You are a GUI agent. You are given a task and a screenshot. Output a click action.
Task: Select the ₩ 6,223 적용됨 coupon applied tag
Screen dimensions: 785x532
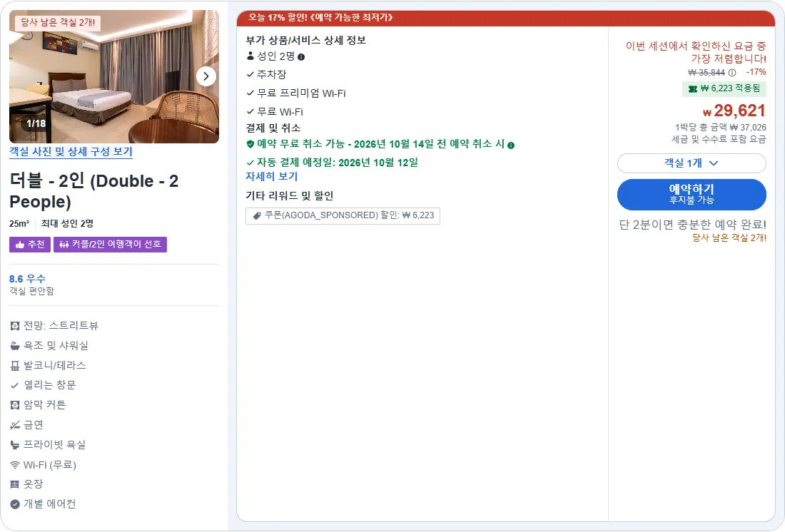pos(724,88)
